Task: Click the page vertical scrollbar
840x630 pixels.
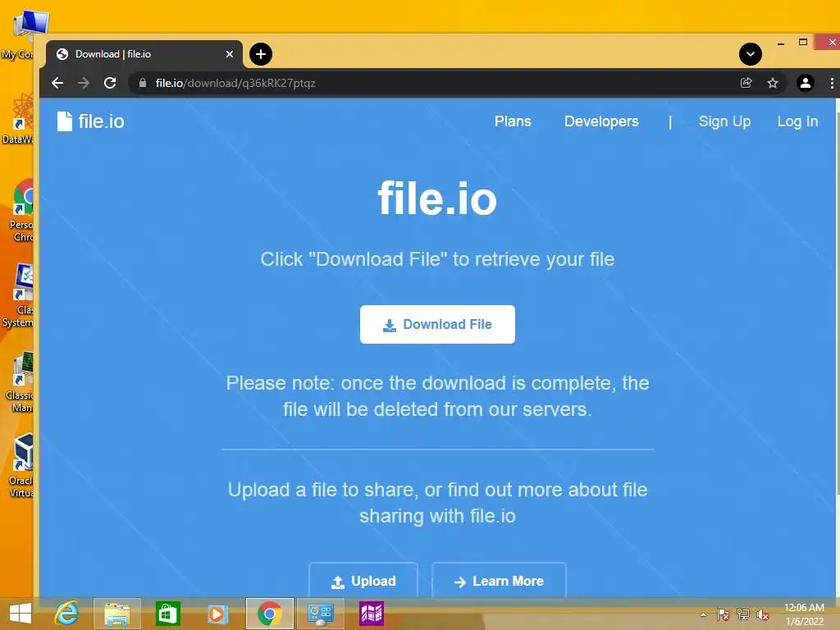Action: (837, 348)
